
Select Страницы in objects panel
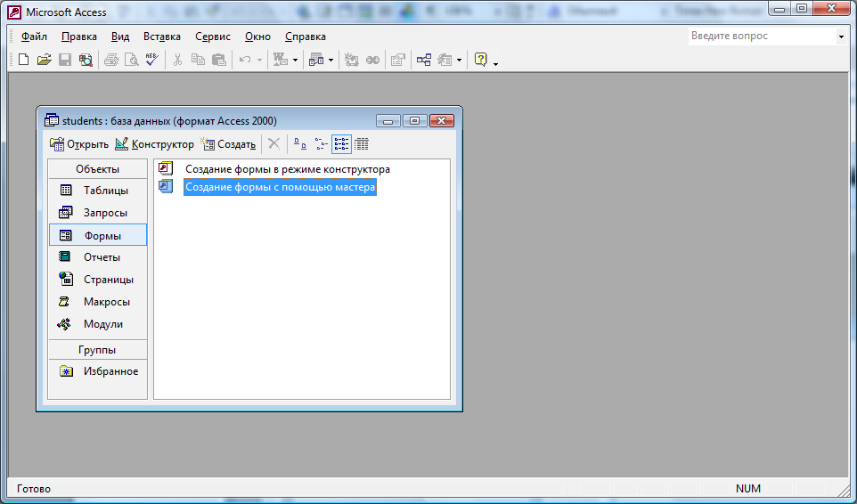[97, 280]
